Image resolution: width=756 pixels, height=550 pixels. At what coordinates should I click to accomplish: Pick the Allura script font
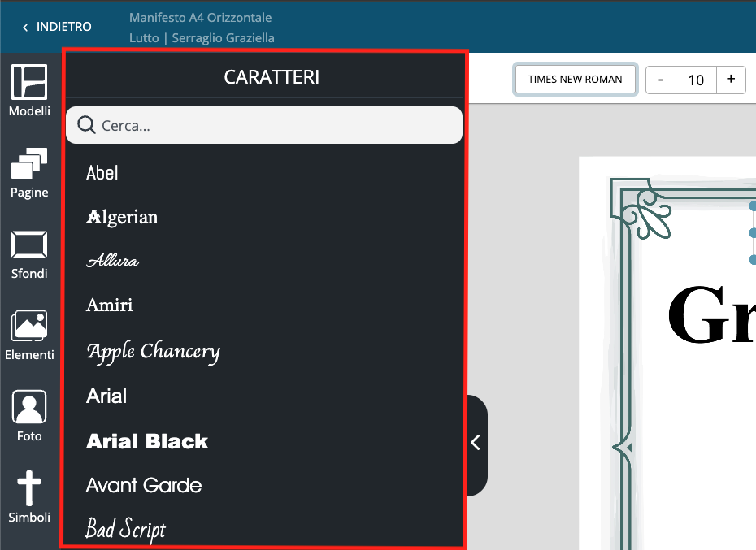(x=112, y=262)
